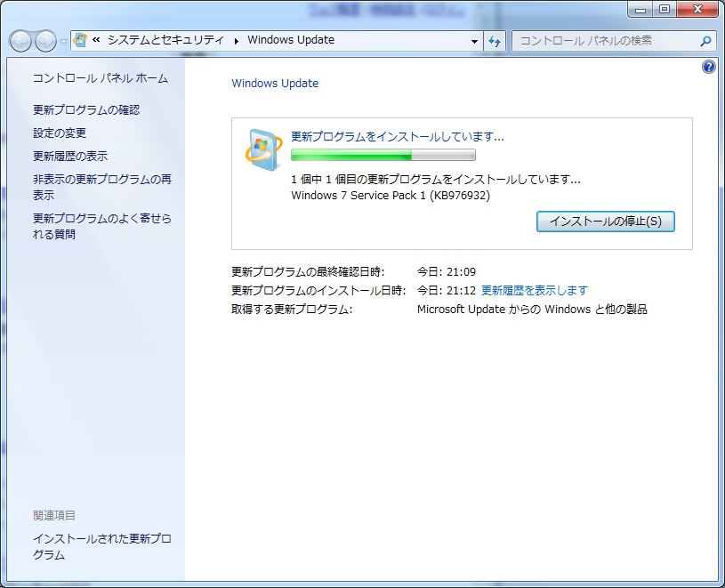Image resolution: width=725 pixels, height=588 pixels.
Task: Expand the arrow after システムとセキュリティ
Action: (x=237, y=41)
